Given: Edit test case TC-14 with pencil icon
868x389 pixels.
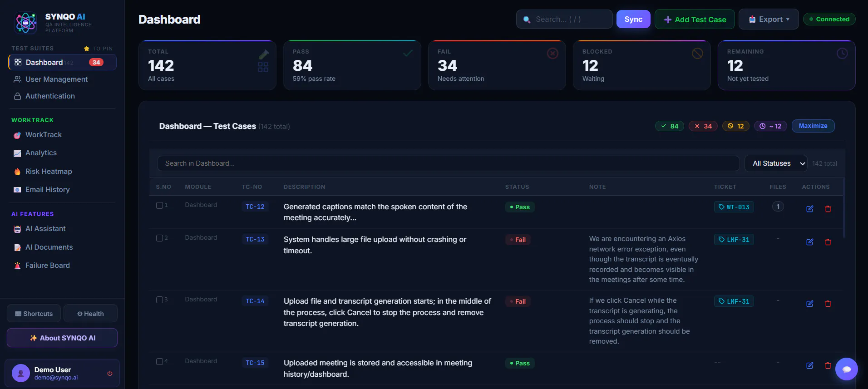Looking at the screenshot, I should (809, 304).
